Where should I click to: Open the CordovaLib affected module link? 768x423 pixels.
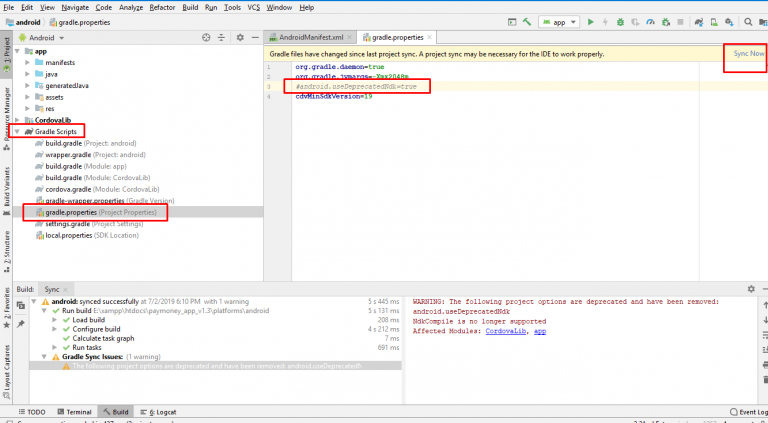[507, 330]
